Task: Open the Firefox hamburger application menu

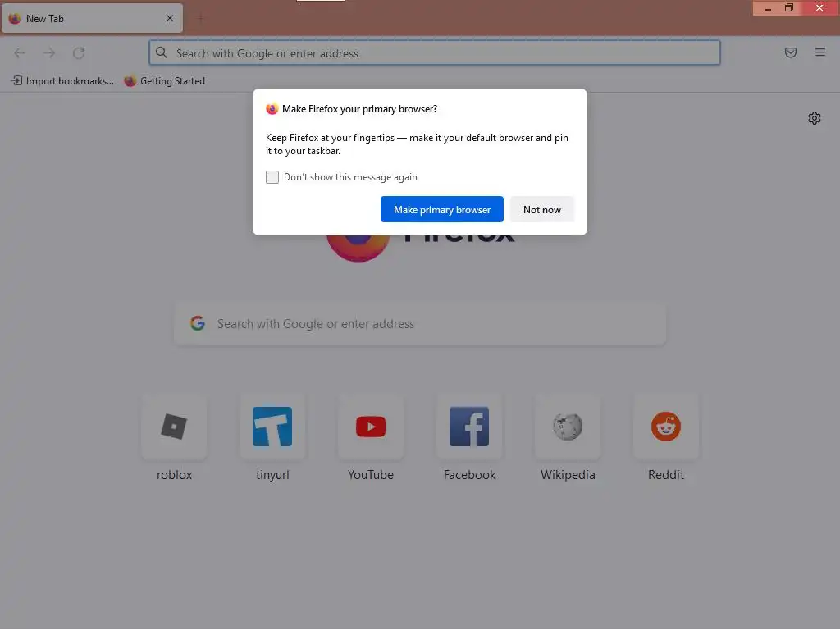Action: coord(820,52)
